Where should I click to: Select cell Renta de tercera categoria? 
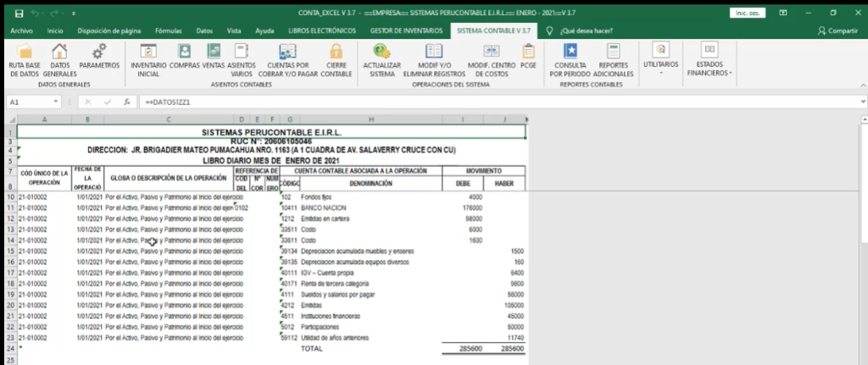371,284
